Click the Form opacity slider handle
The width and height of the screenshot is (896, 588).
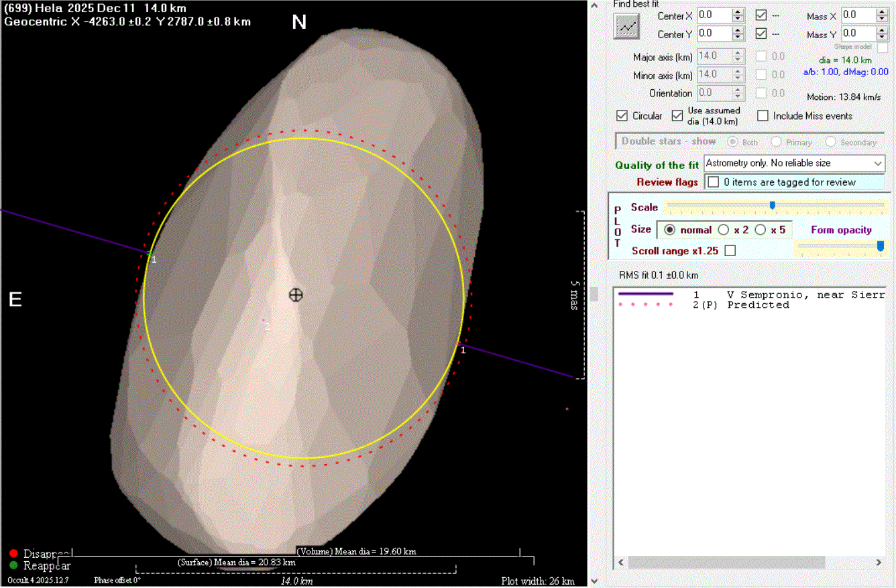click(880, 247)
